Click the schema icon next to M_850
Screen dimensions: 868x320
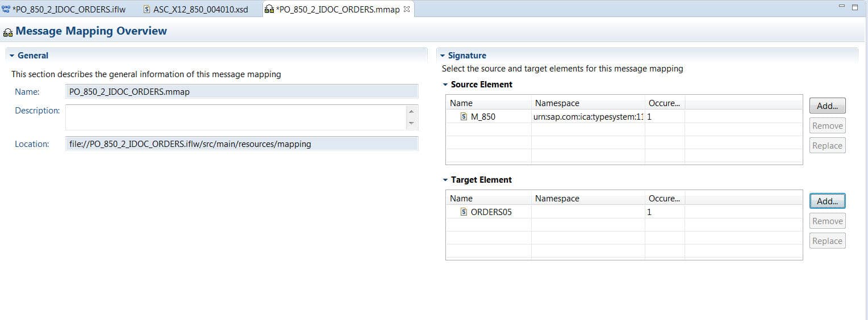(x=464, y=117)
